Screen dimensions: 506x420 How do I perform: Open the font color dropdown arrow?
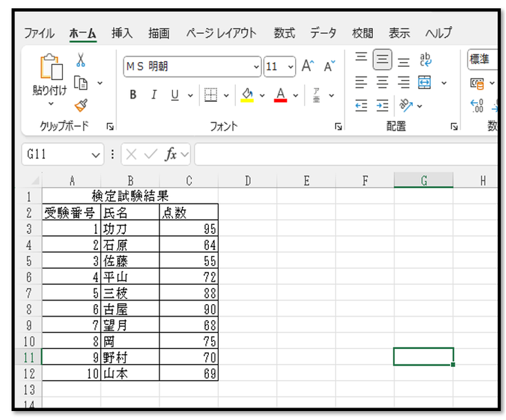coord(296,96)
